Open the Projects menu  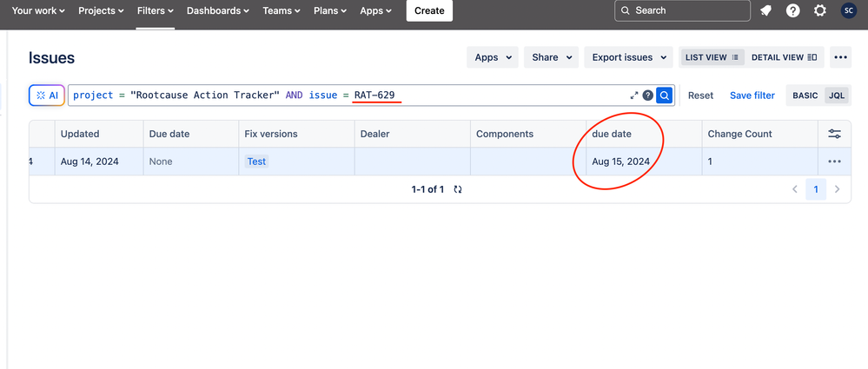[x=102, y=10]
